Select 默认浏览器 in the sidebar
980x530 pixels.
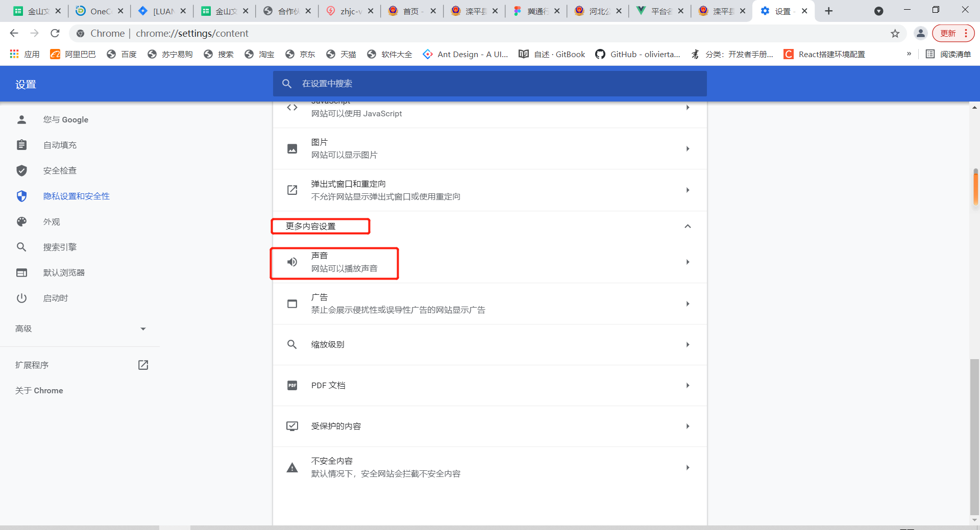64,272
